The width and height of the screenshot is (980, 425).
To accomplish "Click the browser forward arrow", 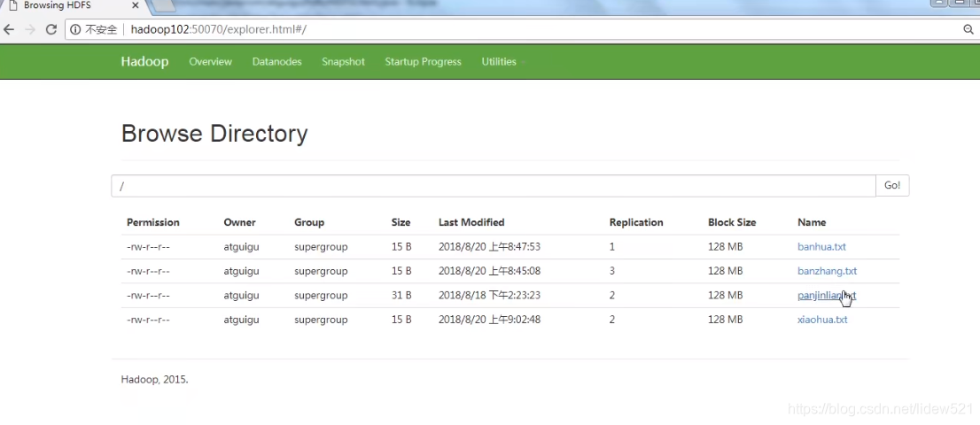I will [29, 29].
